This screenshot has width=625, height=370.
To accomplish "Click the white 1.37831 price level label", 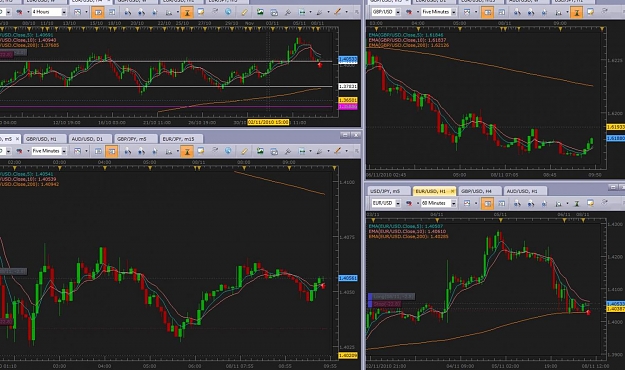I will (348, 86).
